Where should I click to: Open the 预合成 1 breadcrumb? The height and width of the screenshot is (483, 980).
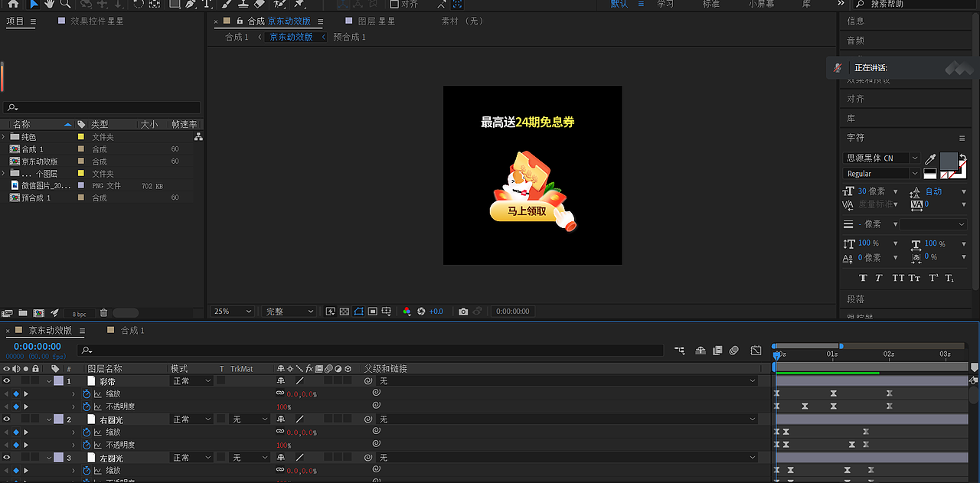(x=350, y=37)
